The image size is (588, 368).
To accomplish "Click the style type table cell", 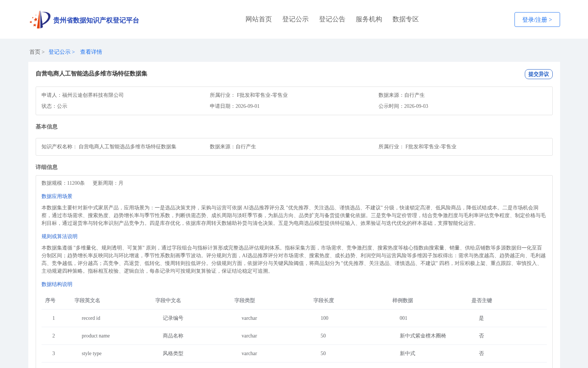I will click(92, 353).
